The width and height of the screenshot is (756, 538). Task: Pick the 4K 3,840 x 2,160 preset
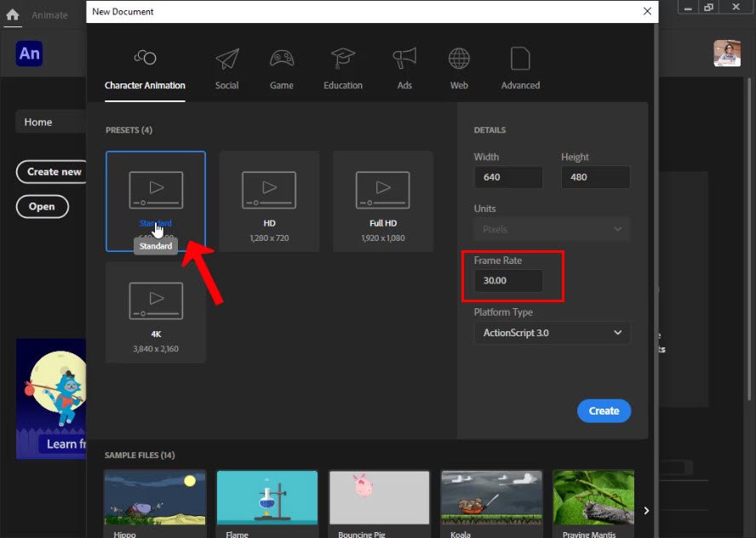(156, 312)
